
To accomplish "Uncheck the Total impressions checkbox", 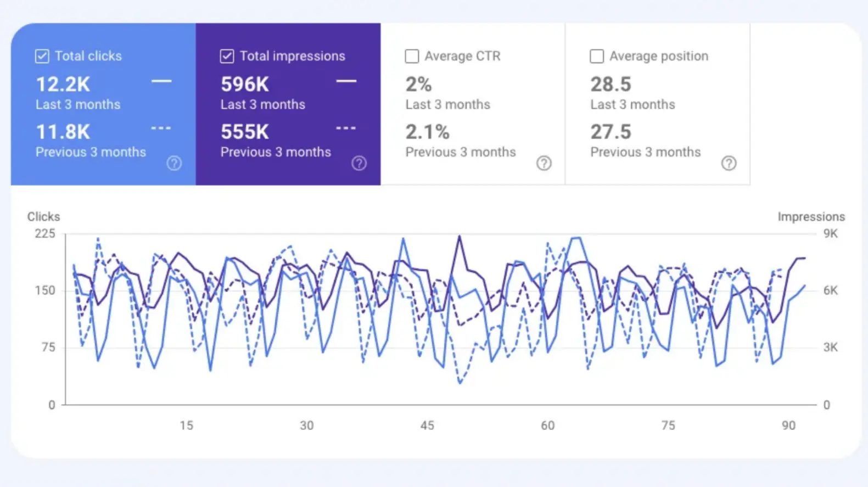I will pyautogui.click(x=227, y=56).
